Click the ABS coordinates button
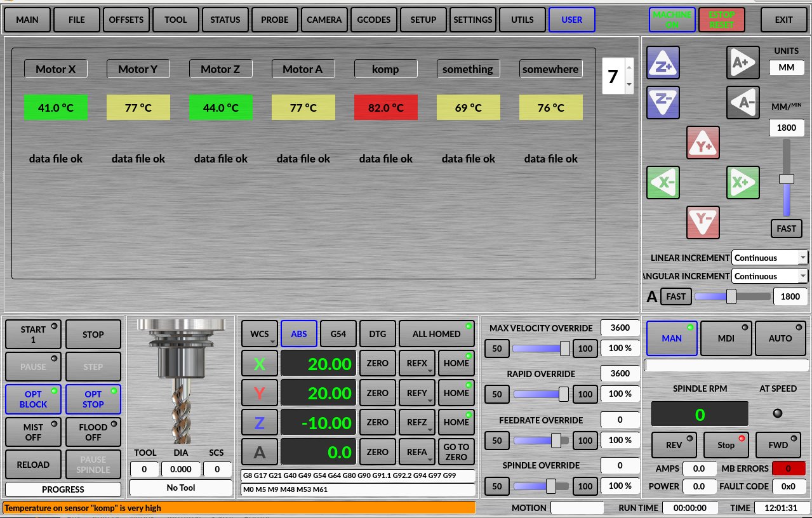The image size is (812, 518). (x=299, y=334)
